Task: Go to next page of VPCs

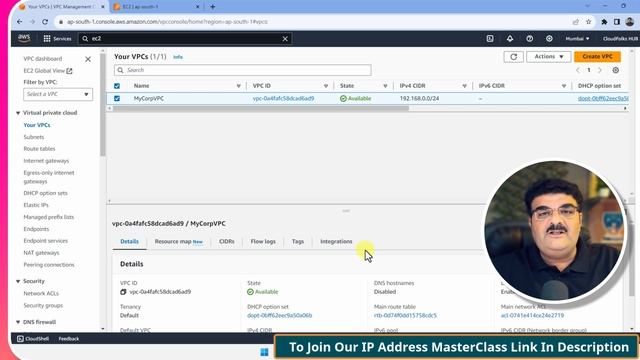Action: (x=600, y=70)
